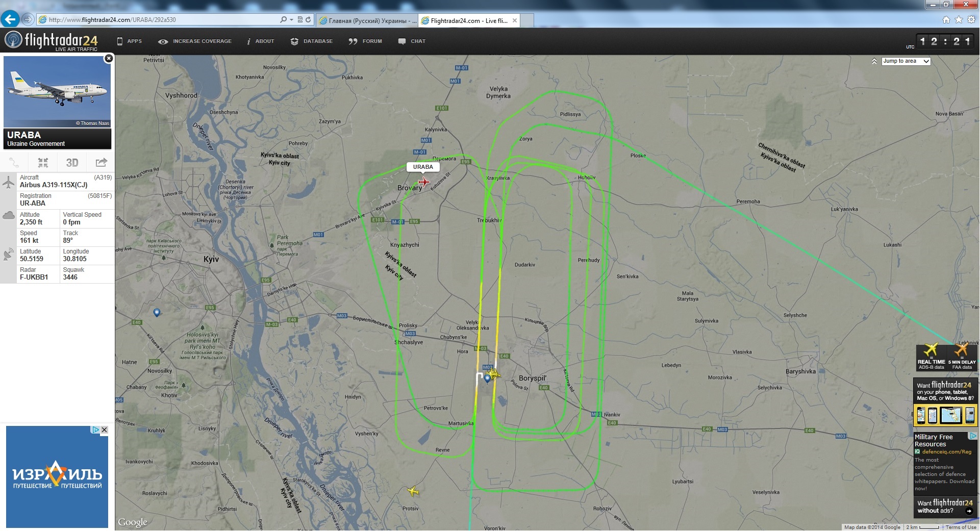Close the aircraft info panel

108,59
